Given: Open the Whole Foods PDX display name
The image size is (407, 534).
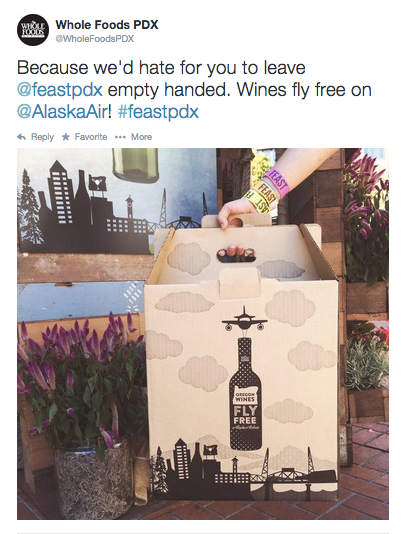Looking at the screenshot, I should pos(107,25).
